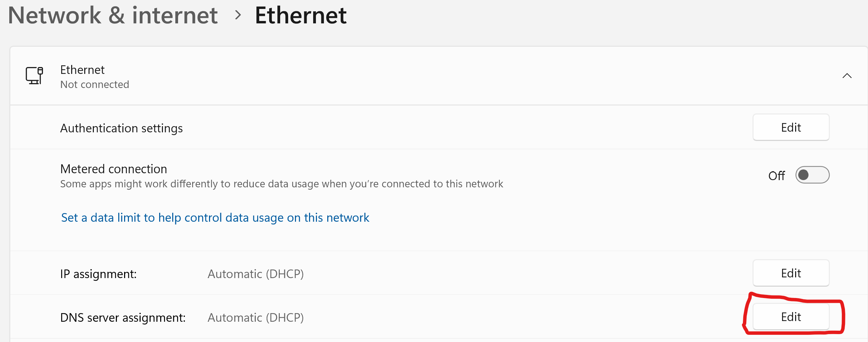Click the metered connection description text
The image size is (868, 342).
pos(281,184)
